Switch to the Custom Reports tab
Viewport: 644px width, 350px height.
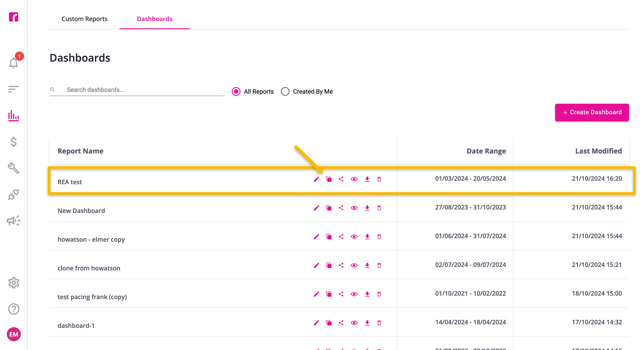(x=85, y=19)
